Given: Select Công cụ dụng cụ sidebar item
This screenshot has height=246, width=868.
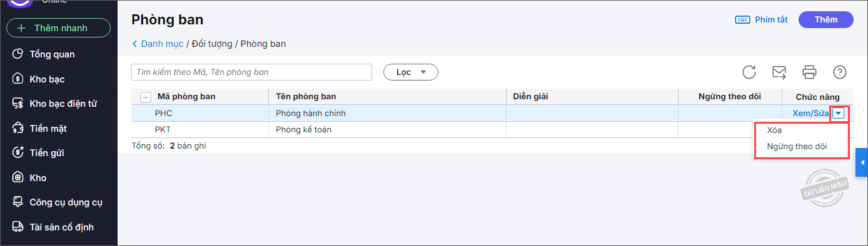Looking at the screenshot, I should click(66, 202).
